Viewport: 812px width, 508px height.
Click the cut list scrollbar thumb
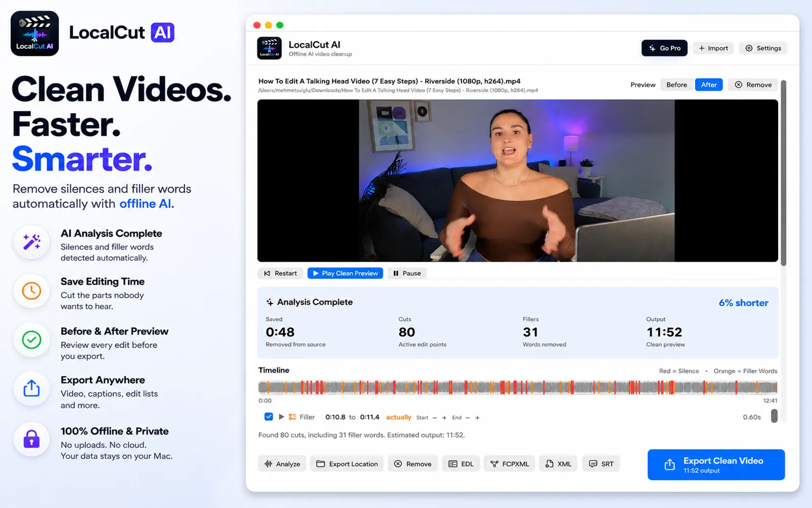774,416
